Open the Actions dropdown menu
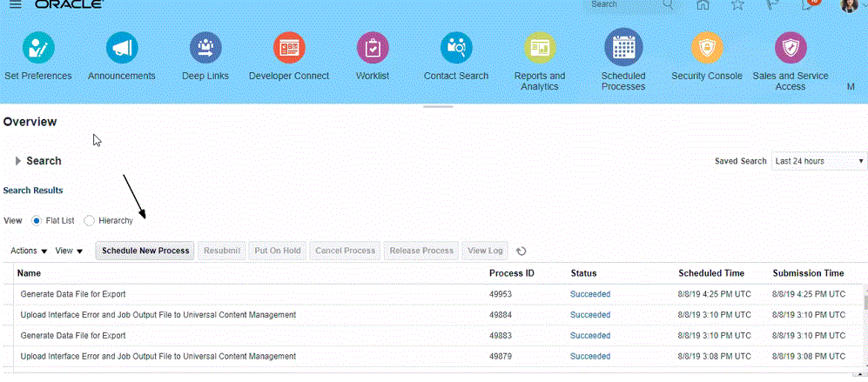Viewport: 868px width, 382px height. (29, 251)
